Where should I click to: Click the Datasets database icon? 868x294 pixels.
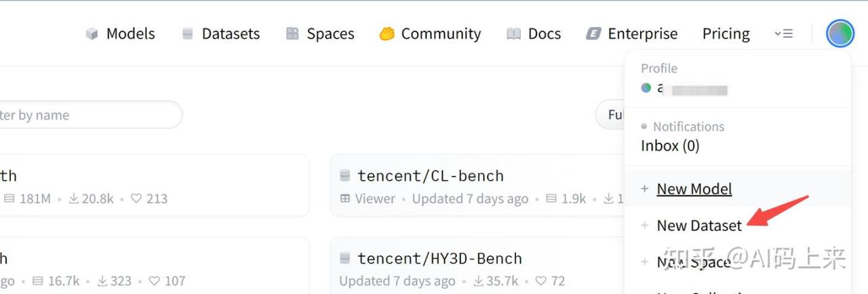pos(188,34)
